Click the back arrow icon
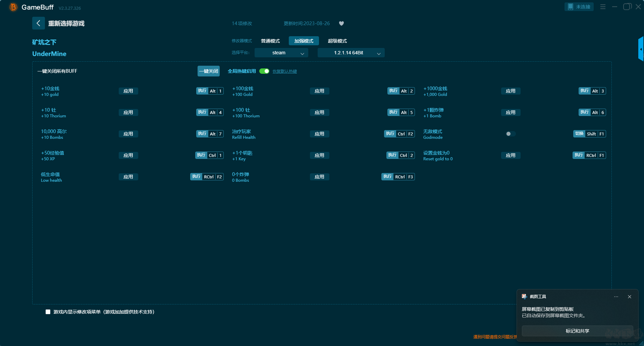 tap(38, 23)
